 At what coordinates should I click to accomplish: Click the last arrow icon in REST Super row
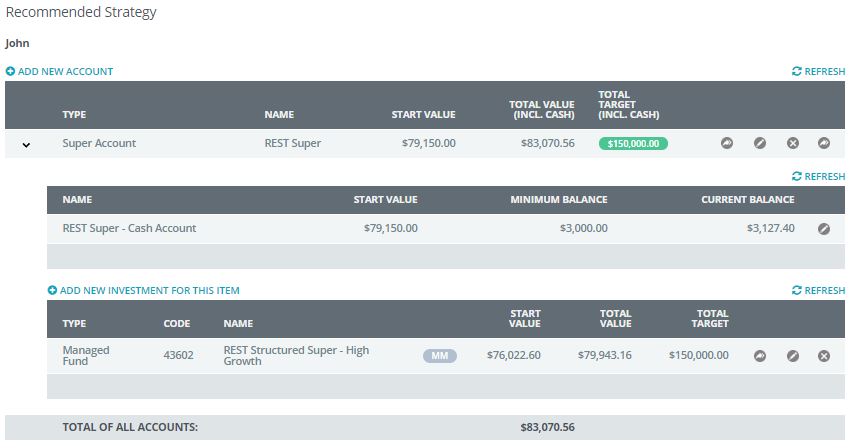(824, 143)
